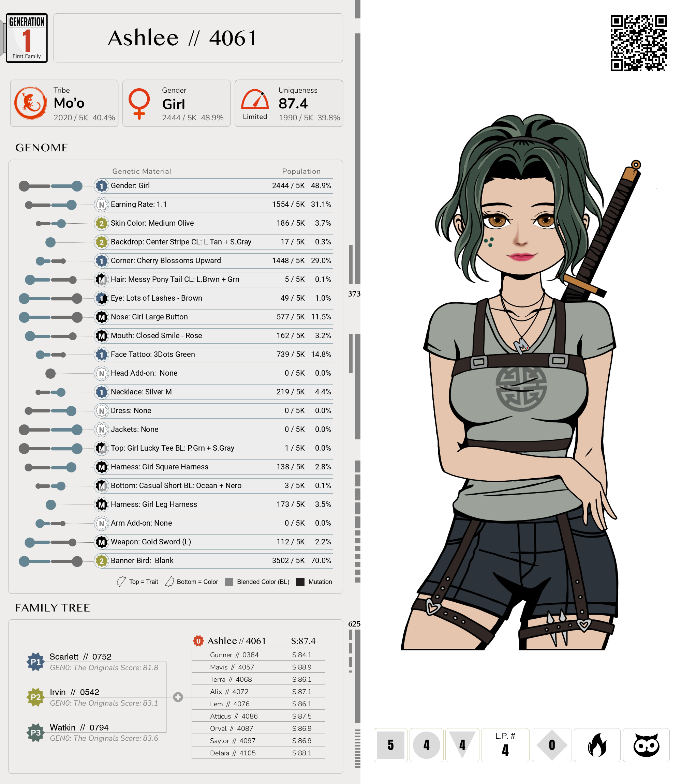Open sibling Delaia // 4105 entry

pos(233,753)
